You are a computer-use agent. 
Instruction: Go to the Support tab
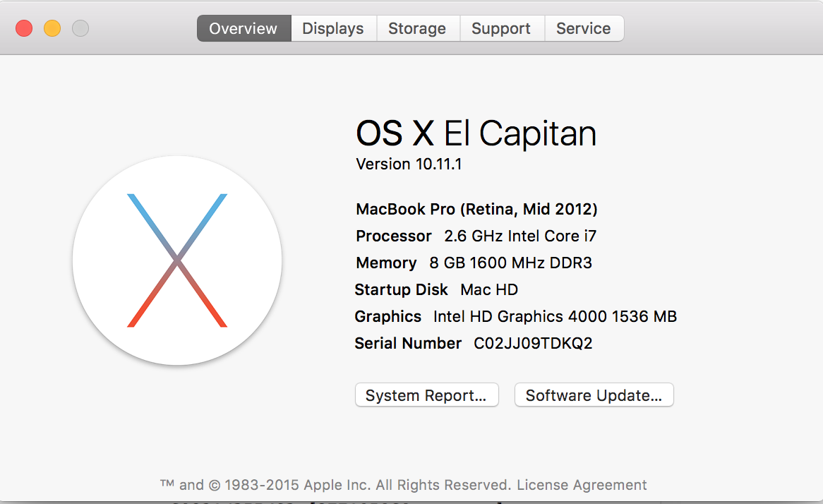(501, 29)
